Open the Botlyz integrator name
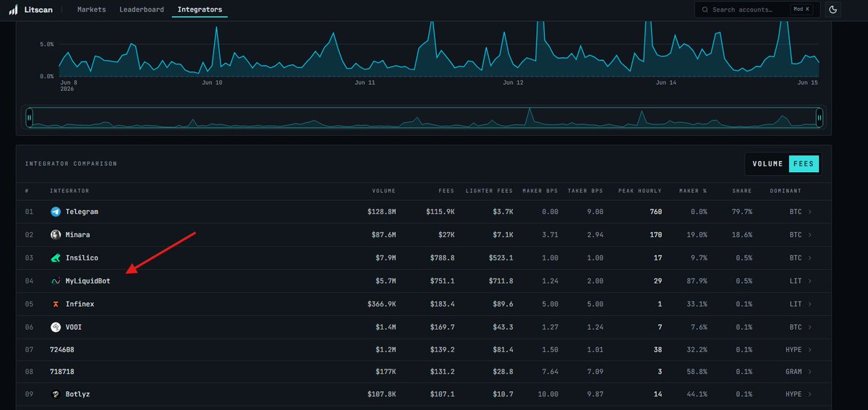This screenshot has width=868, height=410. click(x=77, y=395)
